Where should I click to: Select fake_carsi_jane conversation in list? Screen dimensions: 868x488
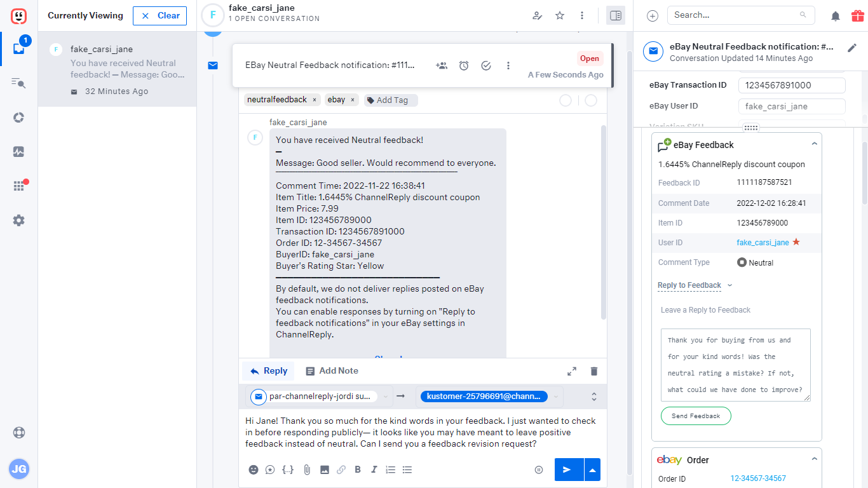point(118,70)
